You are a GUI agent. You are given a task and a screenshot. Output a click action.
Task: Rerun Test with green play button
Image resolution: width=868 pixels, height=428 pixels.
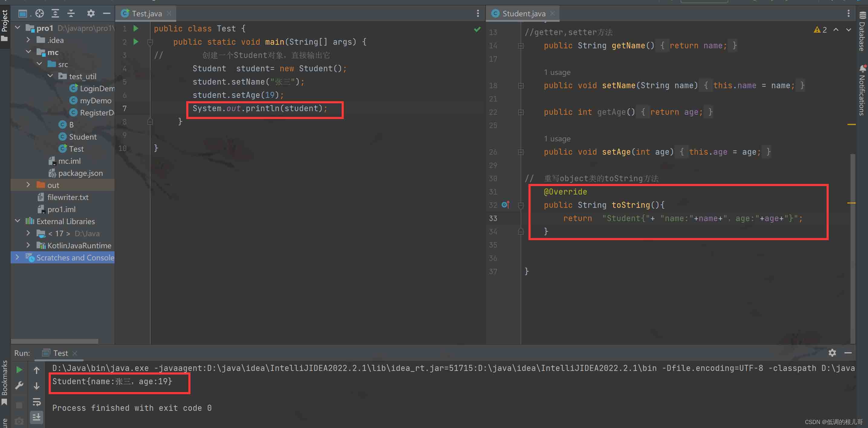(19, 370)
